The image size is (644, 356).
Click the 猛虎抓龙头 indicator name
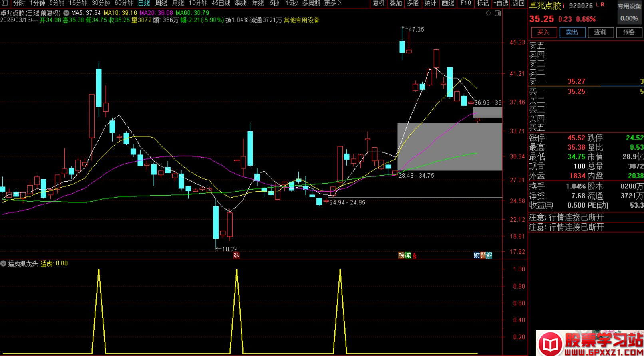tap(23, 263)
